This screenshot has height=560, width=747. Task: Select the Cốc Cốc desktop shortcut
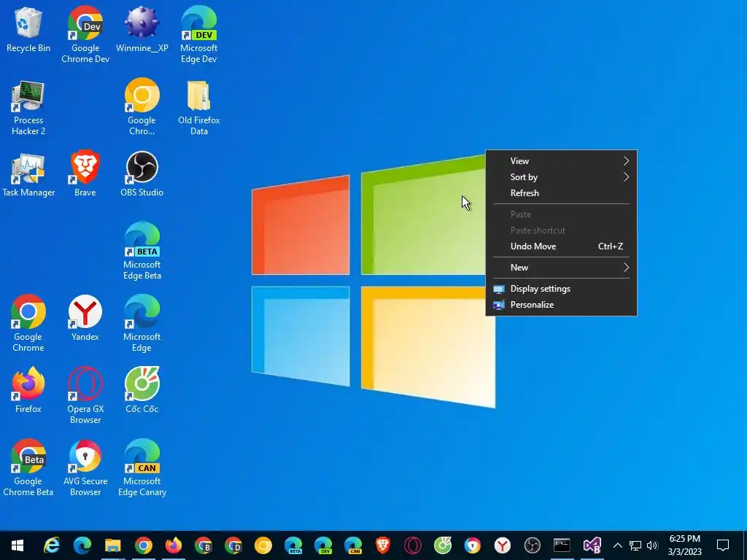pos(142,389)
